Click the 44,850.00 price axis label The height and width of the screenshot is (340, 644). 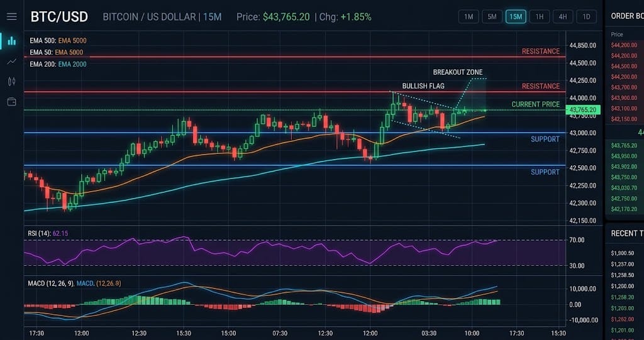(582, 45)
